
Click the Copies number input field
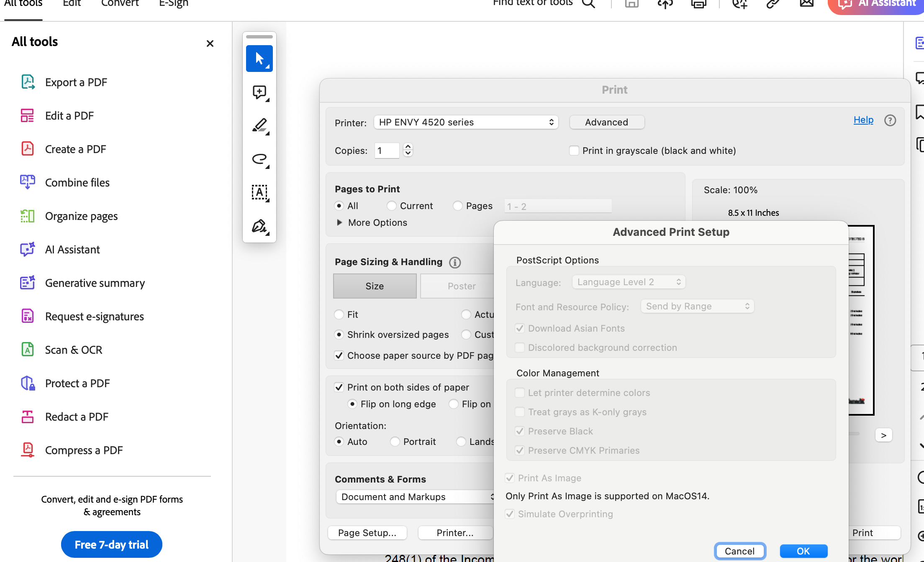click(x=387, y=151)
